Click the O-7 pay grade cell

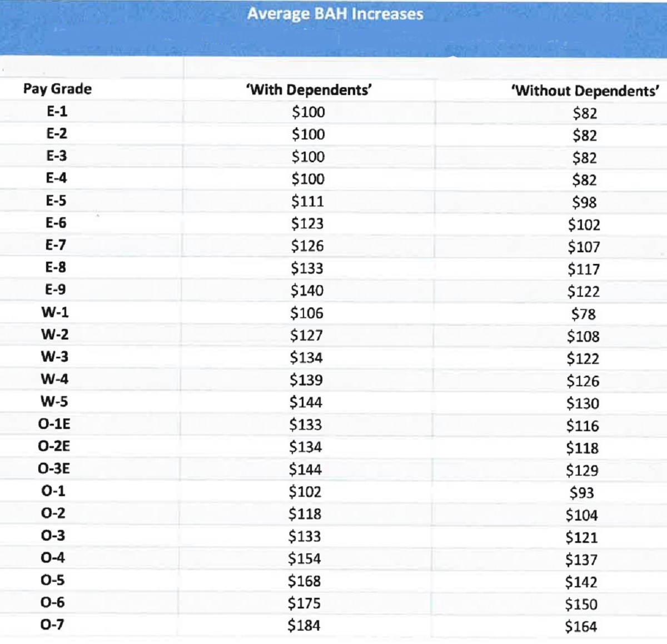(53, 625)
